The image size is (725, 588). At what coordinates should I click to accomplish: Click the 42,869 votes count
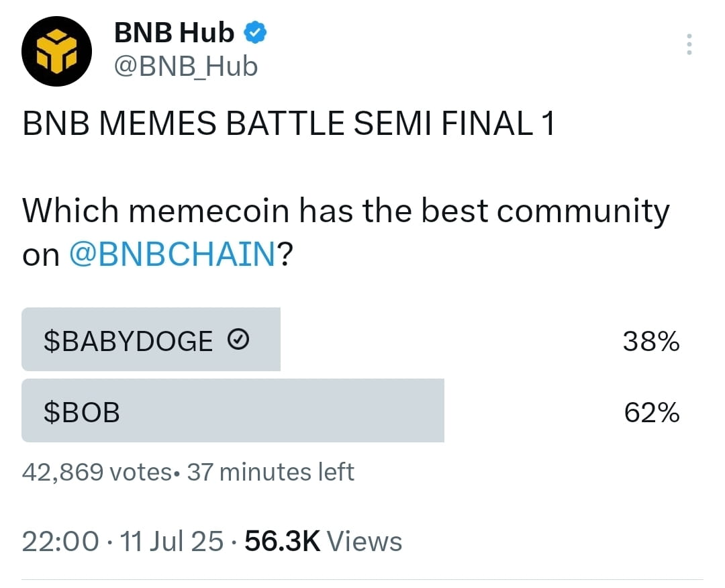click(x=97, y=472)
